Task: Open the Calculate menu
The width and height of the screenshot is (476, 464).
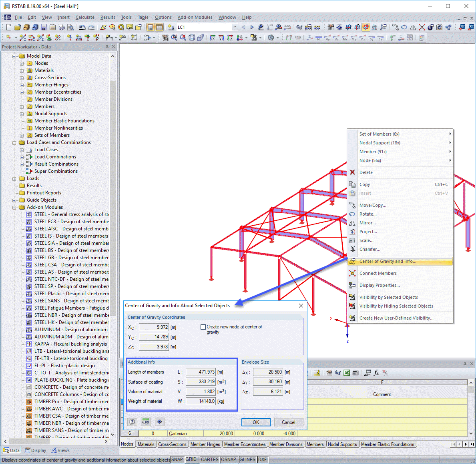Action: (x=85, y=17)
